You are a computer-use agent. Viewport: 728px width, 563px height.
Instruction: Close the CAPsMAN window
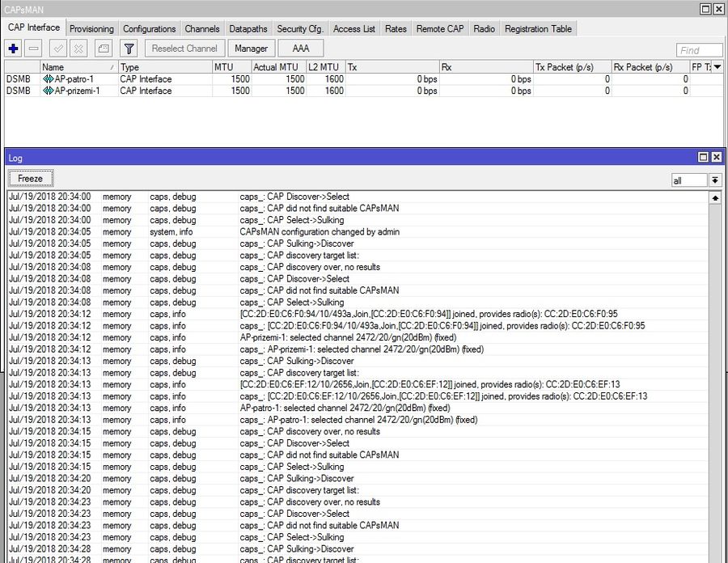click(x=717, y=9)
